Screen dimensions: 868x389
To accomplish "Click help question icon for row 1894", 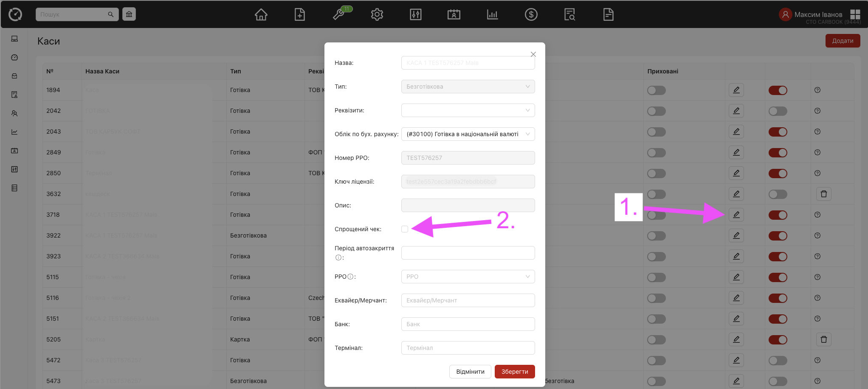I will click(817, 90).
